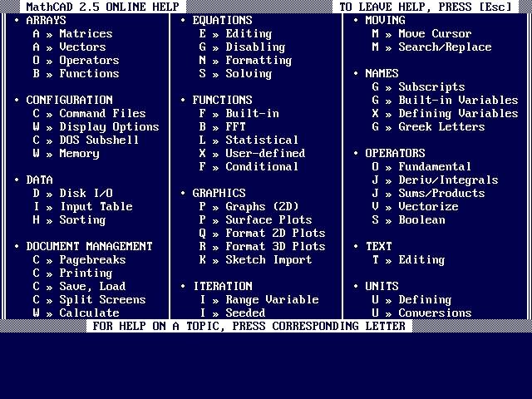Screen dimensions: 532x399
Task: Open Functions topic under ARRAYS
Action: click(89, 73)
